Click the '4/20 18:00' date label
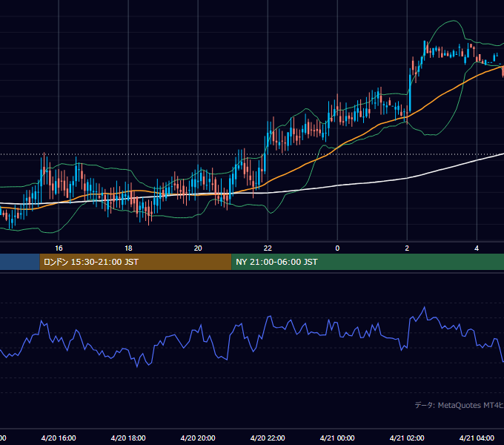This screenshot has height=445, width=504. (128, 438)
